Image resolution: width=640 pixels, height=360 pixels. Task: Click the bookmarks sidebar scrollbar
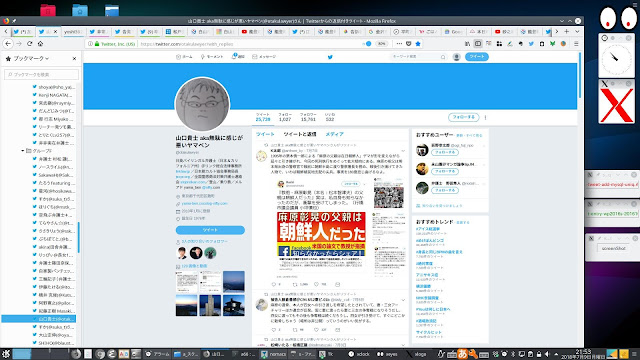pyautogui.click(x=78, y=238)
